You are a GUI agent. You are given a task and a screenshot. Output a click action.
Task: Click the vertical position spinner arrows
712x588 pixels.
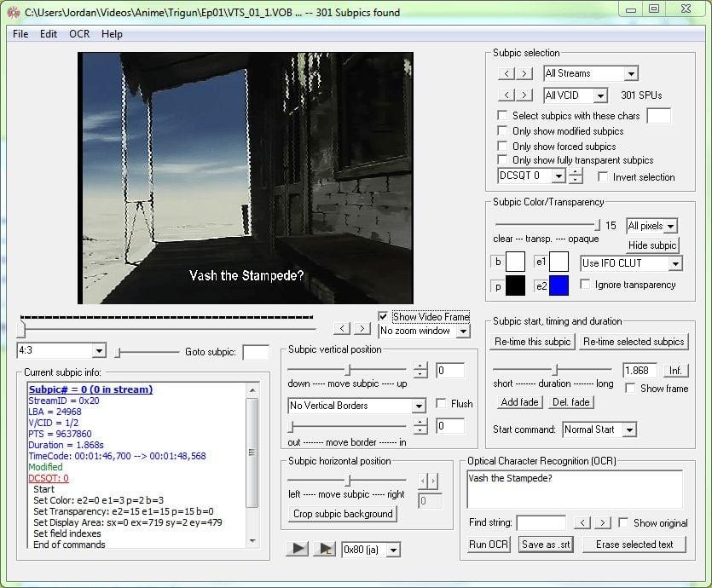point(420,370)
